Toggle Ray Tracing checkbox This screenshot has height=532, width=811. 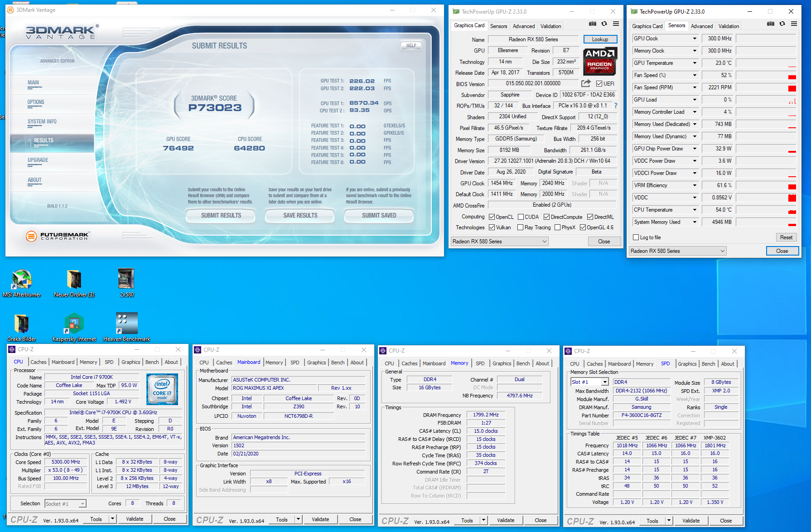[521, 227]
